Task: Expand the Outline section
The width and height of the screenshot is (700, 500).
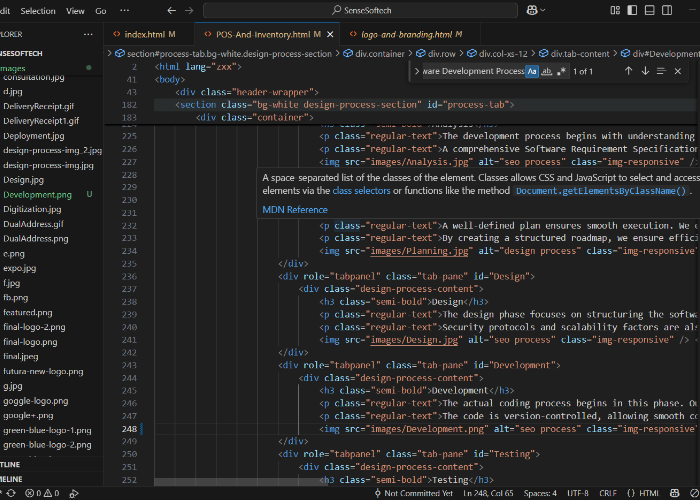Action: coord(10,465)
